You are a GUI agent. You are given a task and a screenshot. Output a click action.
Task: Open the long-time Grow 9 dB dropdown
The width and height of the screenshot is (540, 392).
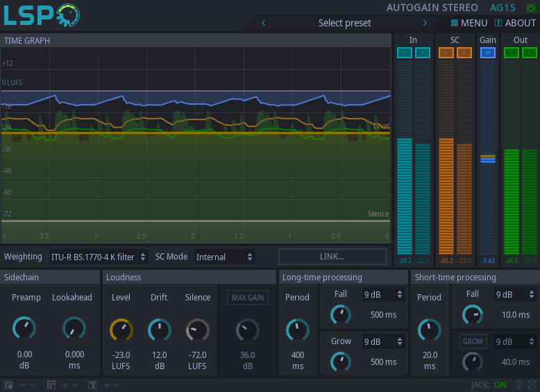383,341
